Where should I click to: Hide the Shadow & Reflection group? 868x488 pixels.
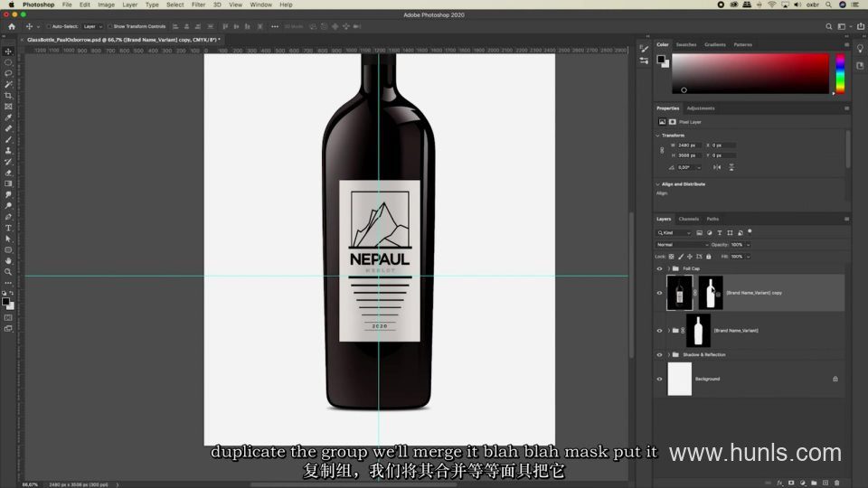click(x=659, y=355)
